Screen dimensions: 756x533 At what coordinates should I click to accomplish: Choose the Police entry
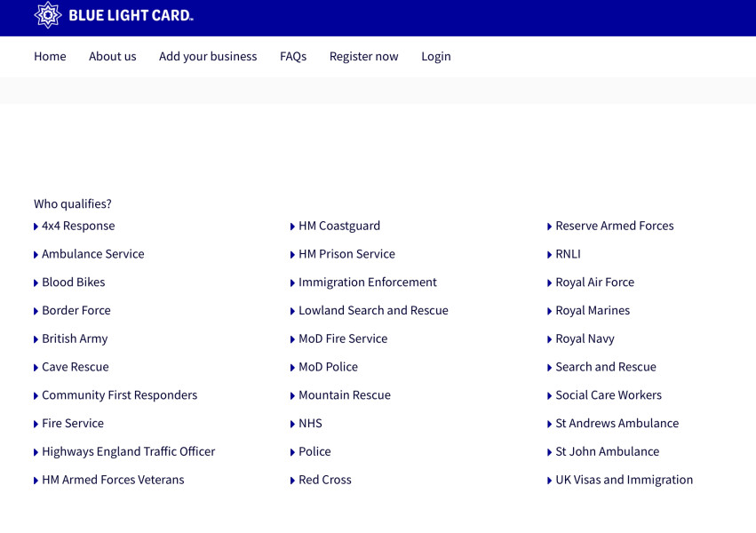[314, 451]
